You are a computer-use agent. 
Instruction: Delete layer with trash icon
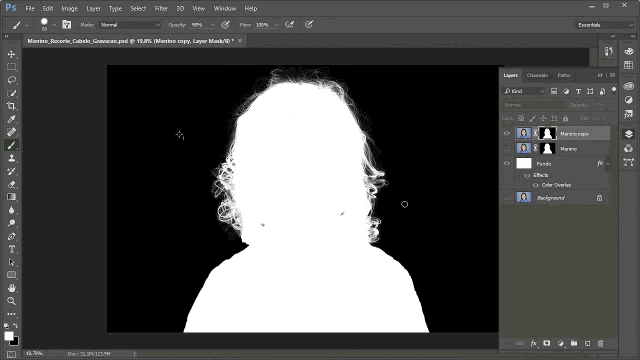point(600,344)
